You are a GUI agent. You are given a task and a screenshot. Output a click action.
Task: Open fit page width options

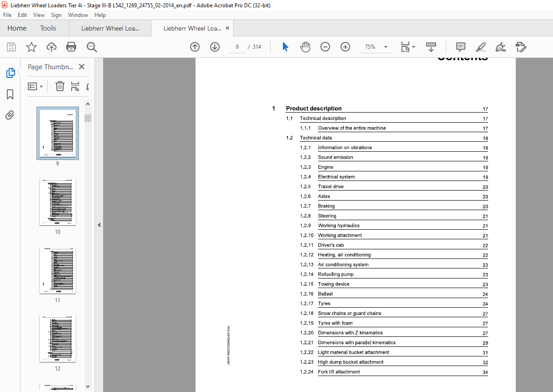coord(407,47)
